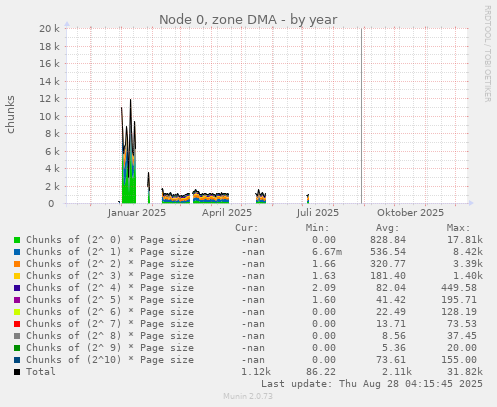Click the 'Min:' column header
497x407 pixels.
click(317, 228)
